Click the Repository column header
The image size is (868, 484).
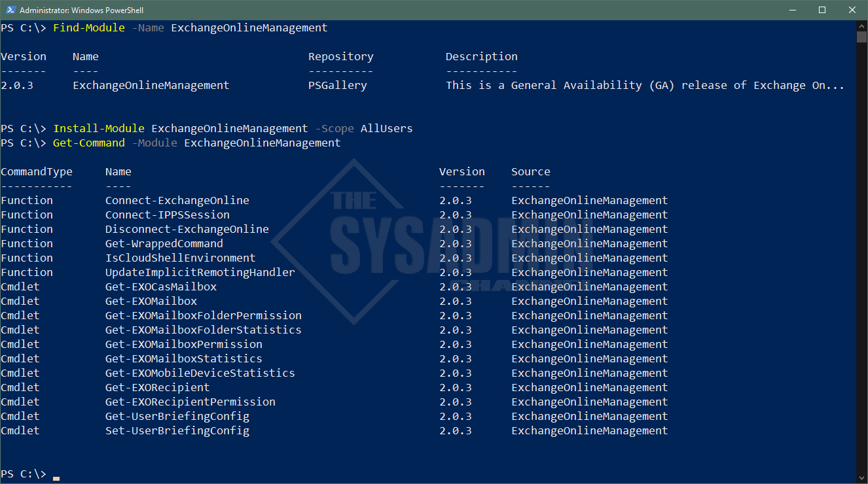(x=341, y=56)
